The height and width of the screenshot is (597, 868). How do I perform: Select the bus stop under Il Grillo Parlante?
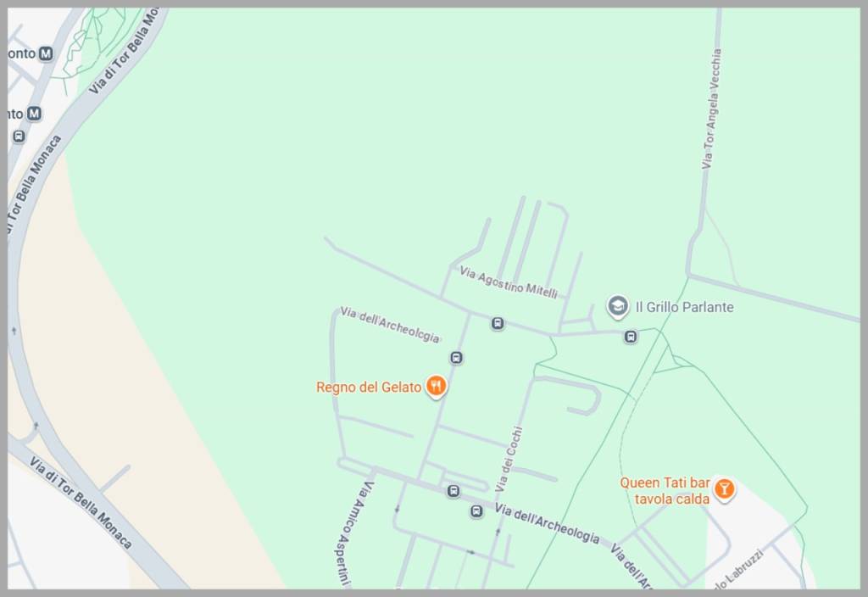[x=630, y=337]
